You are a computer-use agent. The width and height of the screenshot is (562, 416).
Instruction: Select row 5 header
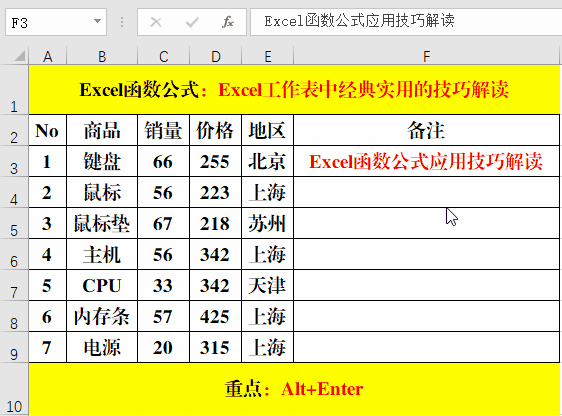pos(14,223)
